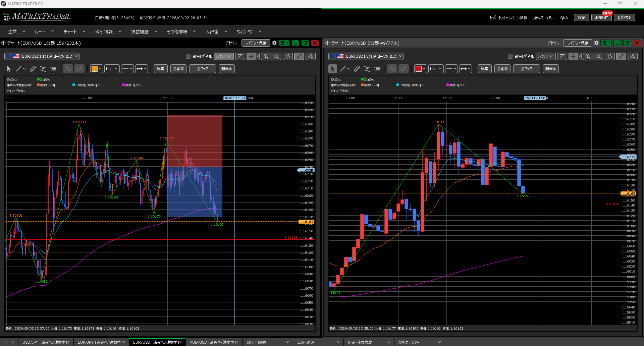644x346 pixels.
Task: Pick ruler measure tool in 1-minute chart
Action: pyautogui.click(x=33, y=69)
